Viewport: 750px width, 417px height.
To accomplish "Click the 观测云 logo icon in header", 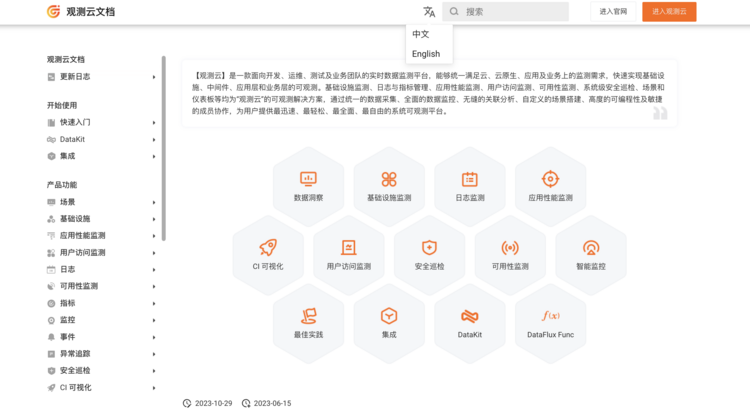I will coord(53,11).
